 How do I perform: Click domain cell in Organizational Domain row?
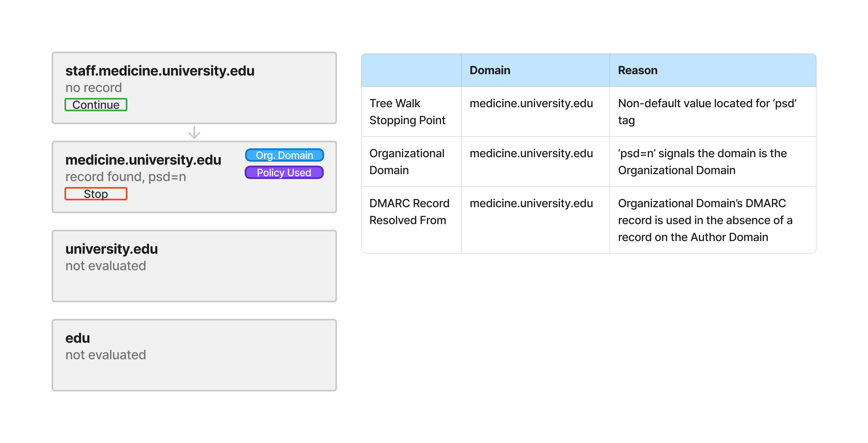point(535,161)
